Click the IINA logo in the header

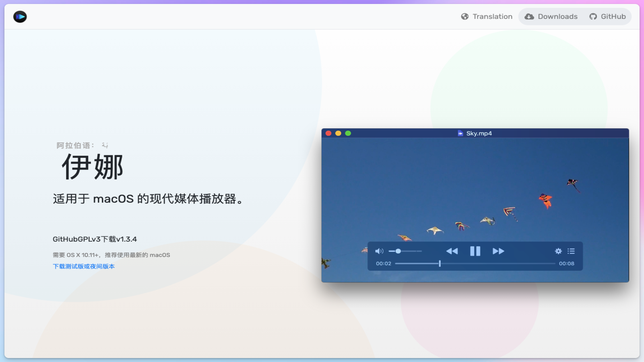20,16
